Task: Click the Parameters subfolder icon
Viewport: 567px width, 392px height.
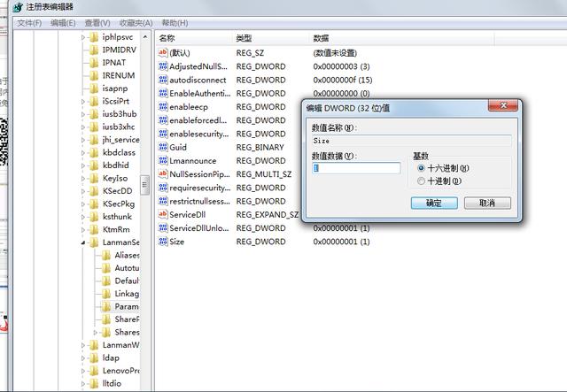Action: coord(106,307)
